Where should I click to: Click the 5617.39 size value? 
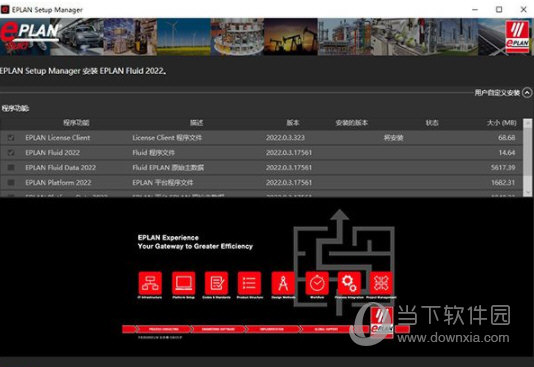coord(503,167)
